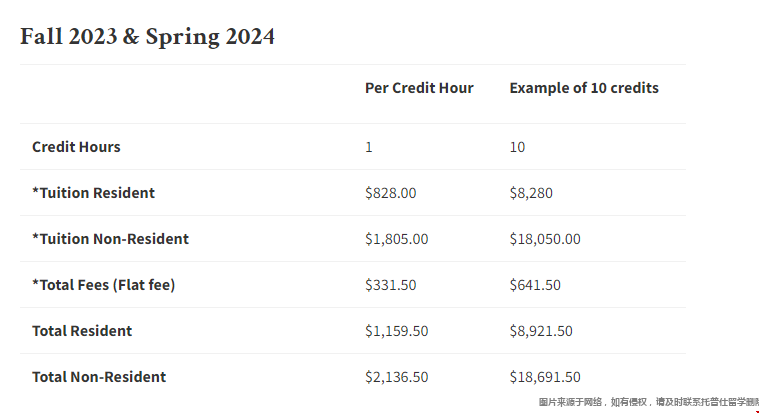Click the $18,691.50 total non-resident amount

point(545,377)
